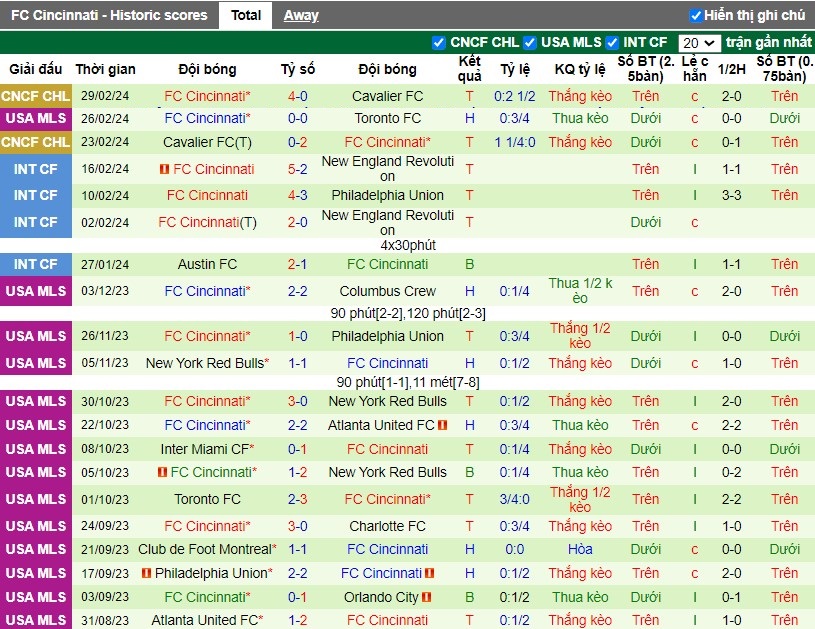
Task: Click date 08/10/23 cell
Action: [105, 449]
